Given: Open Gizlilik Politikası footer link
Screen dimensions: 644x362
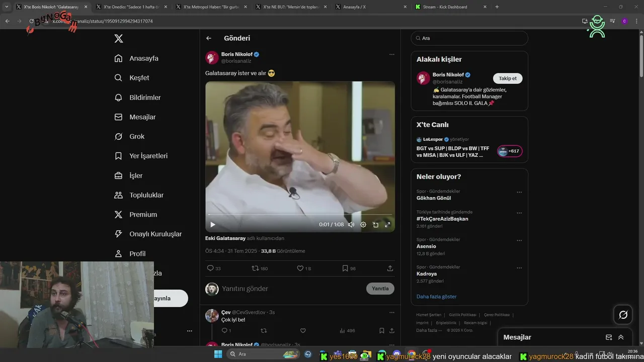Looking at the screenshot, I should [462, 315].
